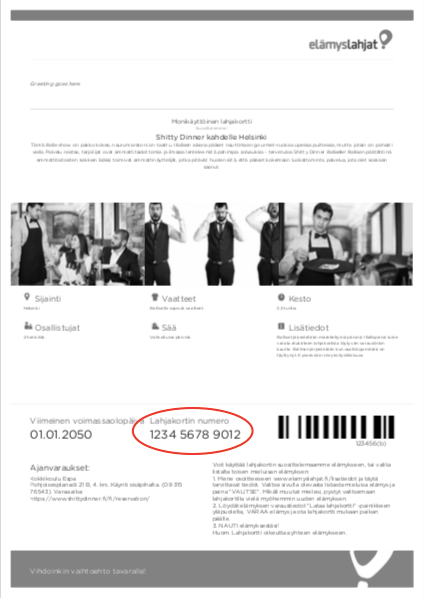Click the Monikäyttöinen lahjakortti heading

(x=212, y=121)
